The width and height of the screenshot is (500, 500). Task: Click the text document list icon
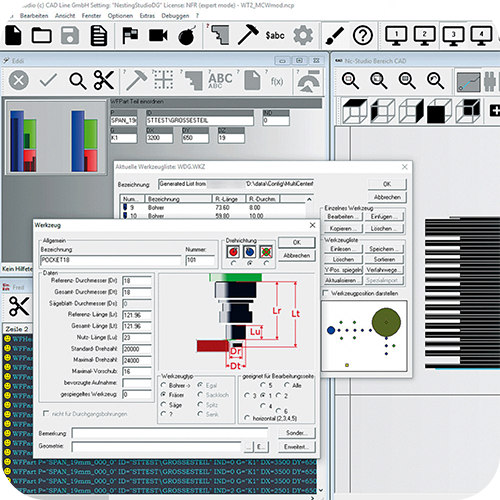[x=99, y=35]
